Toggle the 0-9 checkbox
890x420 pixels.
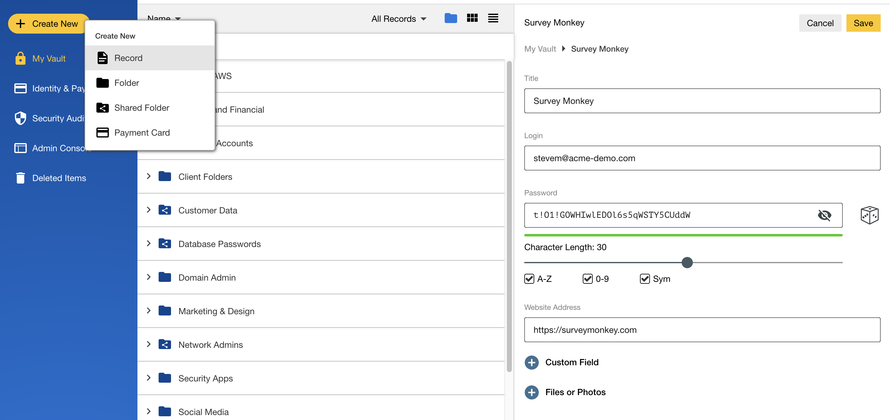point(588,279)
